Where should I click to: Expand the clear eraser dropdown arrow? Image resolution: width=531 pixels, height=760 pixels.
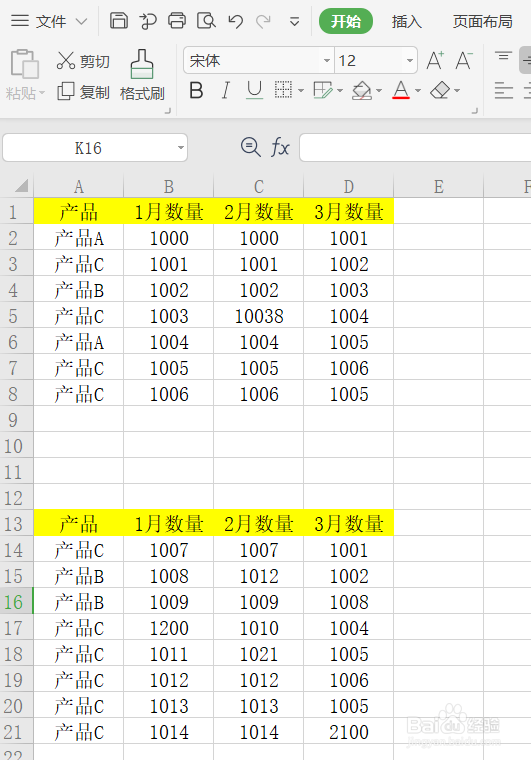(457, 91)
